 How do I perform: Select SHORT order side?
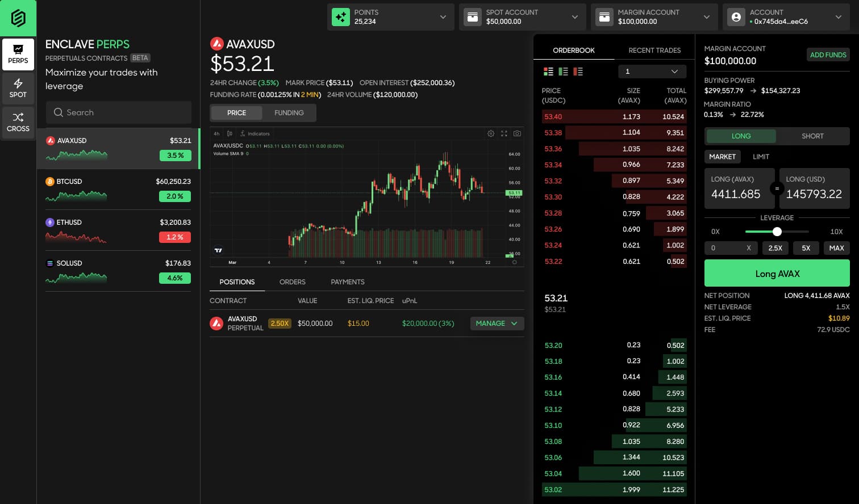coord(812,136)
